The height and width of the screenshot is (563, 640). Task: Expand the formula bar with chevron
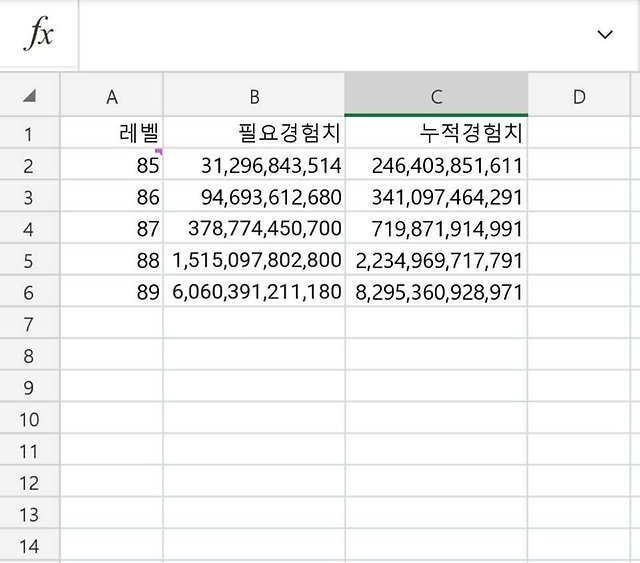605,35
